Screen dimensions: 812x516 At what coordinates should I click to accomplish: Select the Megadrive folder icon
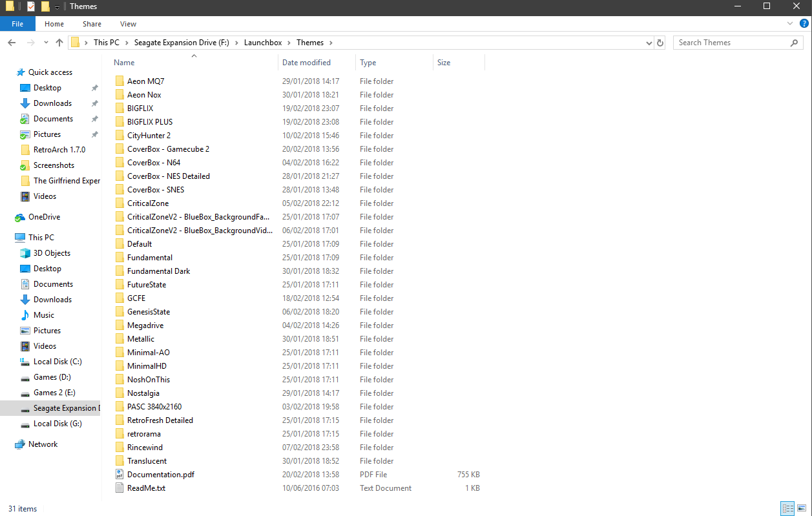pos(119,325)
